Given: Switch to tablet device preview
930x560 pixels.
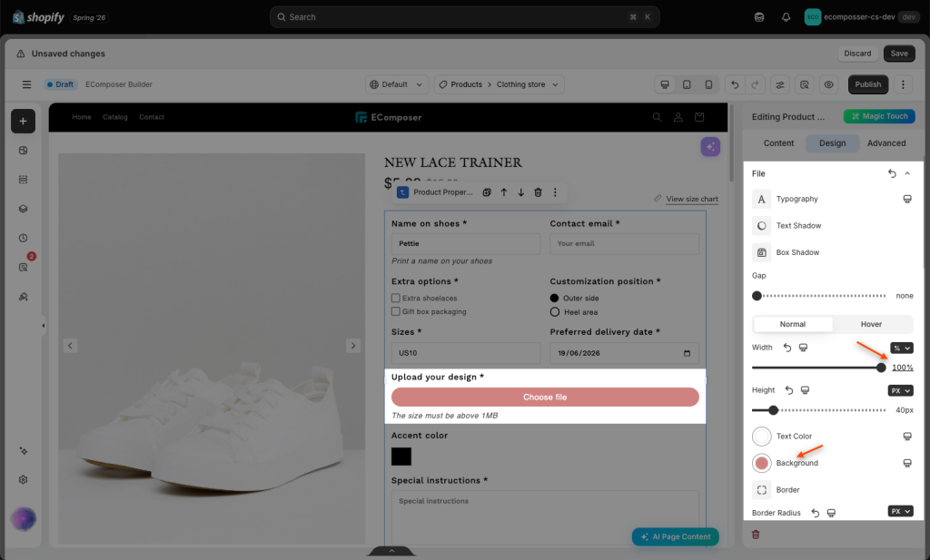Looking at the screenshot, I should [687, 84].
